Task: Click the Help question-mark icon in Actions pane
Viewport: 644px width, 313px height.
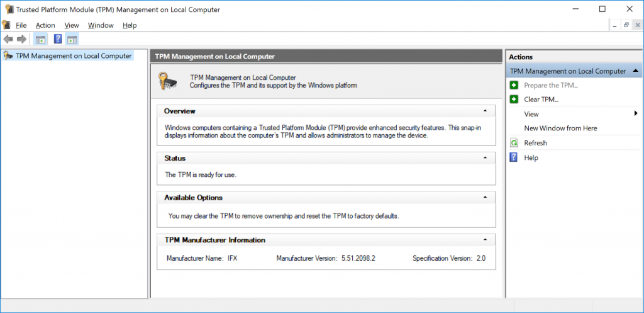Action: pyautogui.click(x=514, y=157)
